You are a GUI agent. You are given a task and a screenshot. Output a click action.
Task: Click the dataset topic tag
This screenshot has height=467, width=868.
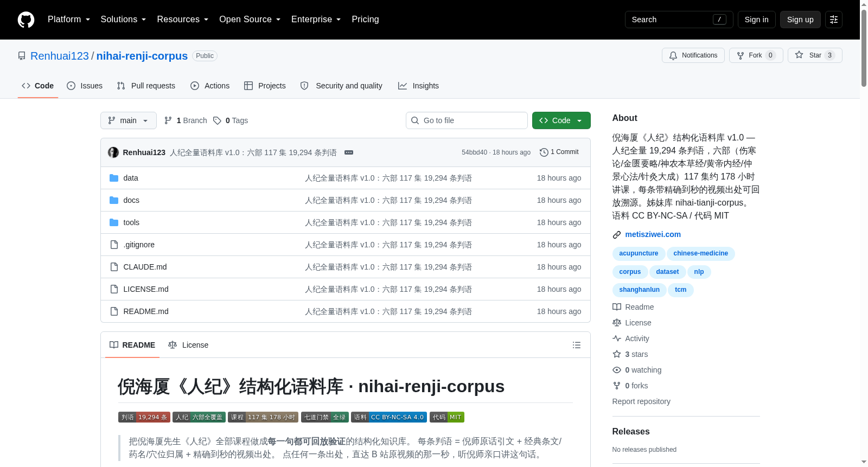click(x=667, y=272)
